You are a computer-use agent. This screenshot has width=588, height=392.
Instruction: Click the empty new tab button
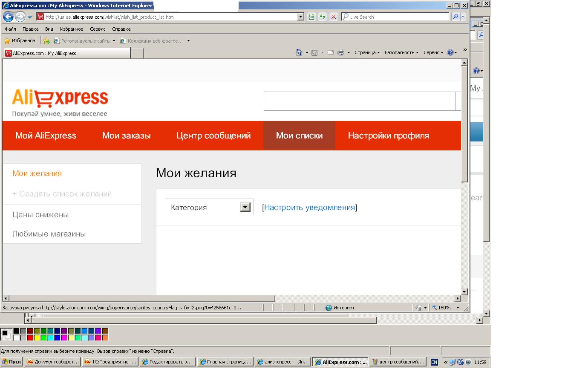[x=137, y=53]
